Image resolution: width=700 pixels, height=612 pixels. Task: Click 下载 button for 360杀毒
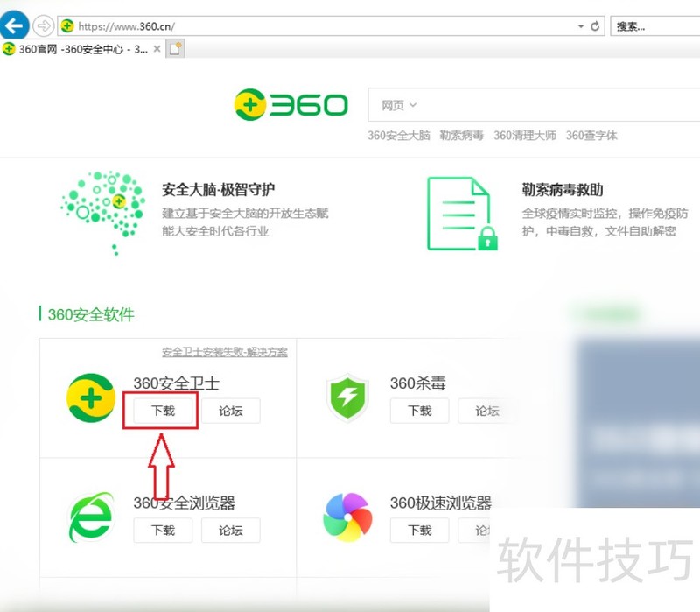tap(420, 411)
